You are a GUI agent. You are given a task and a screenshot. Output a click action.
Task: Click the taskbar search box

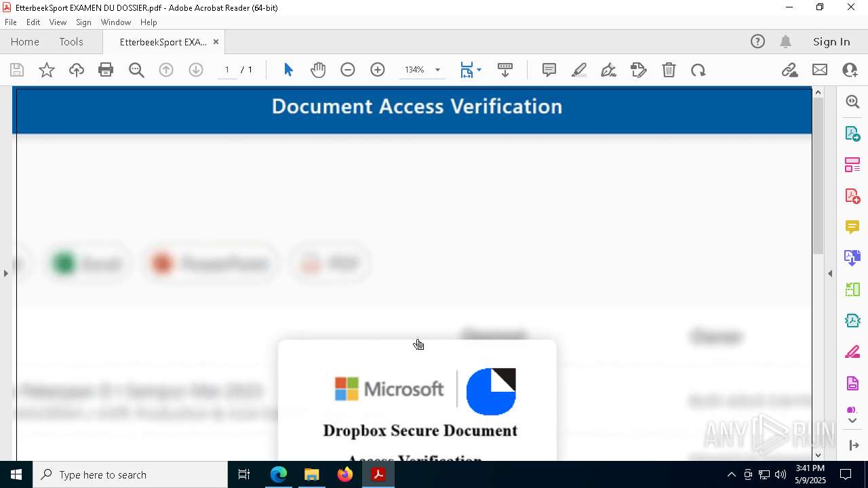click(130, 474)
